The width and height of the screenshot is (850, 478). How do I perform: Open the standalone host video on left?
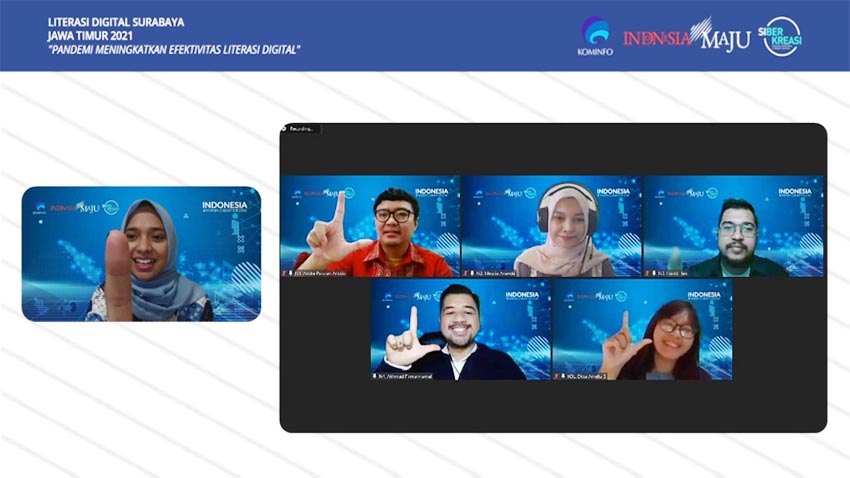(141, 254)
